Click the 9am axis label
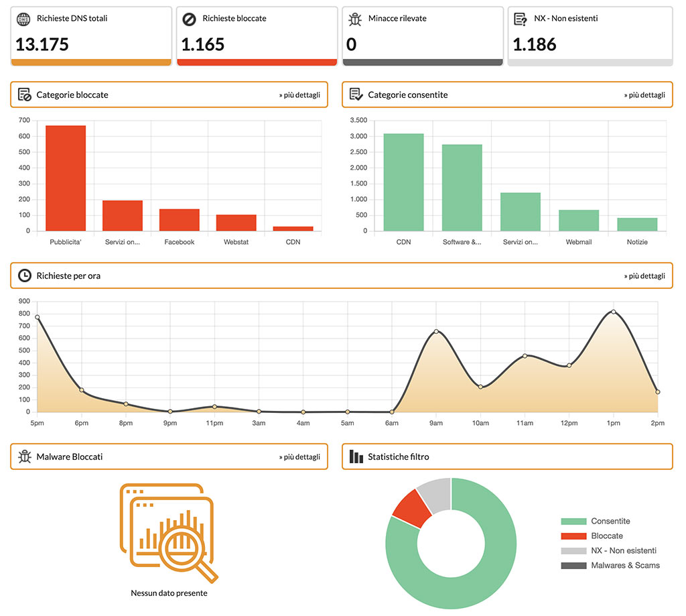Image resolution: width=686 pixels, height=616 pixels. click(436, 423)
